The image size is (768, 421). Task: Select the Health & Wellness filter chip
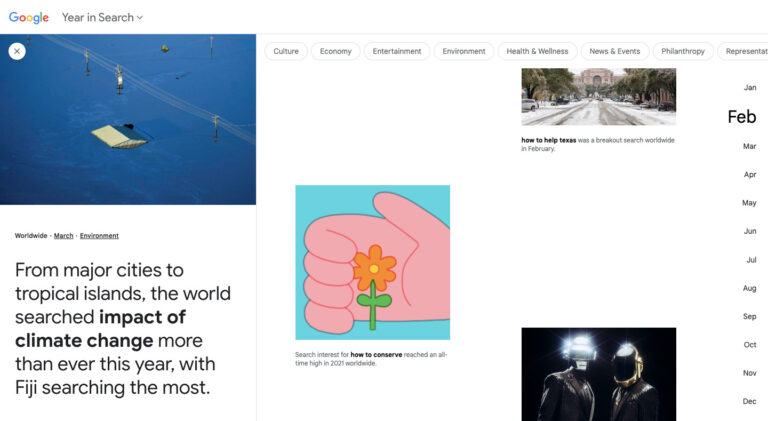coord(537,51)
